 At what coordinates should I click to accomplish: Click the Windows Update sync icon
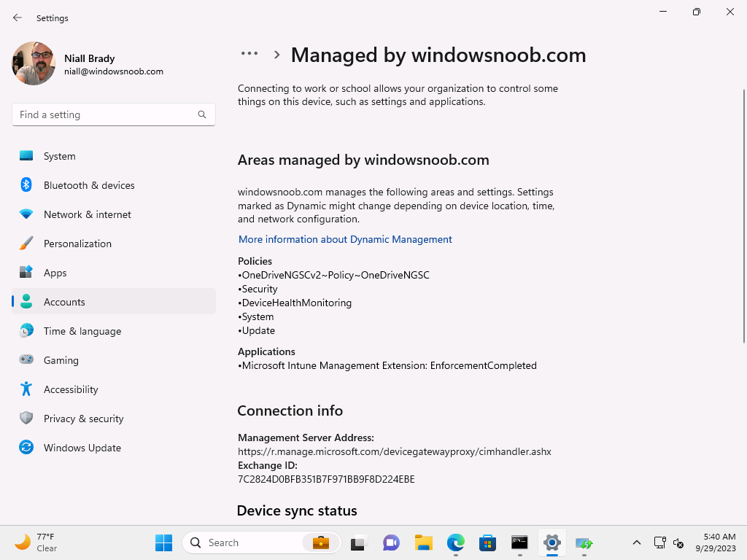(26, 447)
